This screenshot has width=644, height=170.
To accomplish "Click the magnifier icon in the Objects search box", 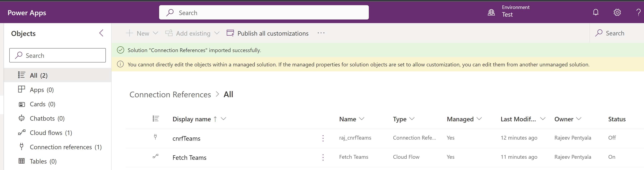I will tap(19, 55).
